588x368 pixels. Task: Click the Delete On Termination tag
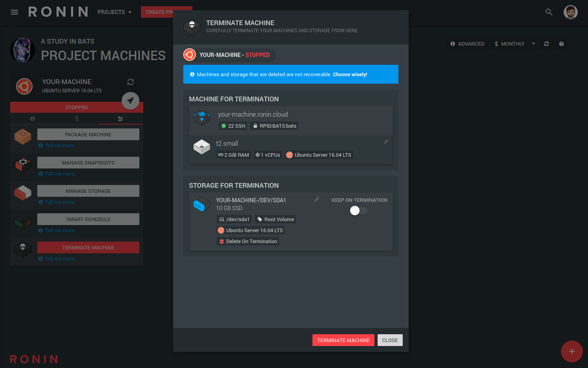pyautogui.click(x=248, y=242)
